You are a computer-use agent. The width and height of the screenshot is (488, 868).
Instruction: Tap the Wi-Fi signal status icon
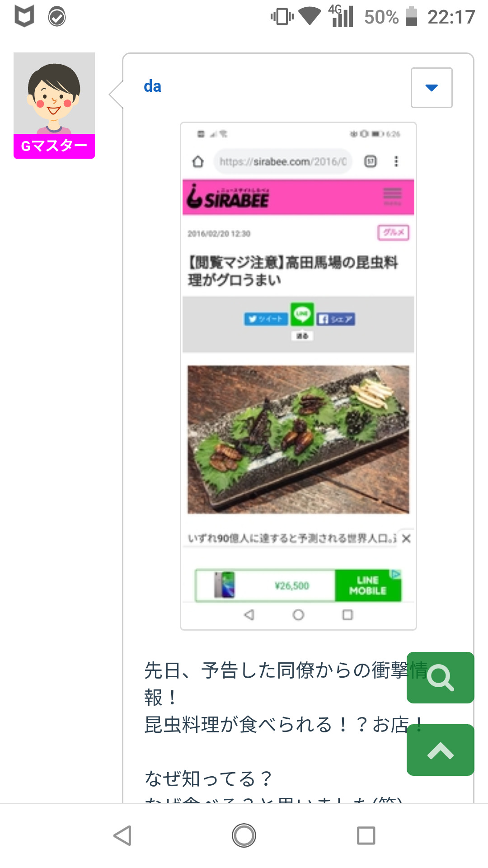tap(310, 17)
